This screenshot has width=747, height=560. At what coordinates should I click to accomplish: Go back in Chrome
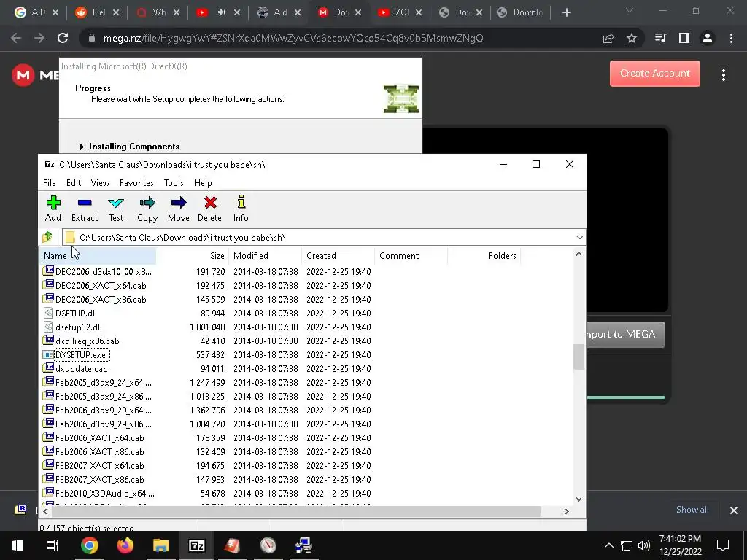pos(16,38)
